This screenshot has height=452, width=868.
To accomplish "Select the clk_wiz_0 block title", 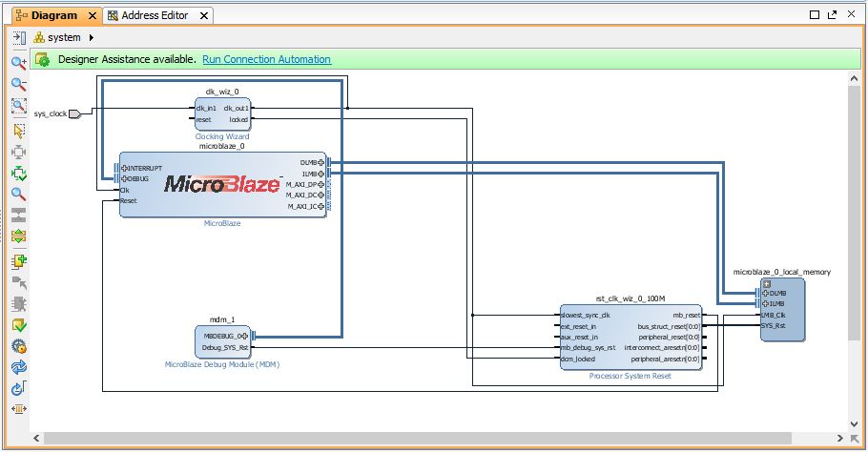I will 222,92.
